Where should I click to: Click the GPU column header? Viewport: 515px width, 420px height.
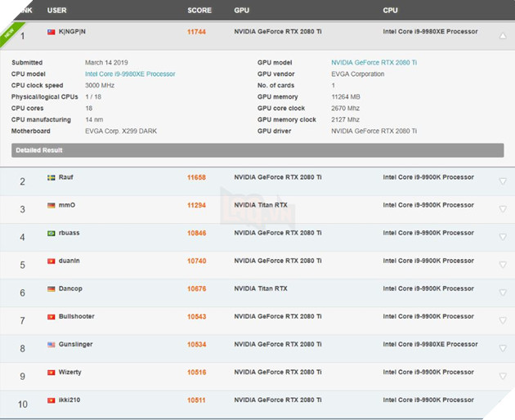coord(242,11)
